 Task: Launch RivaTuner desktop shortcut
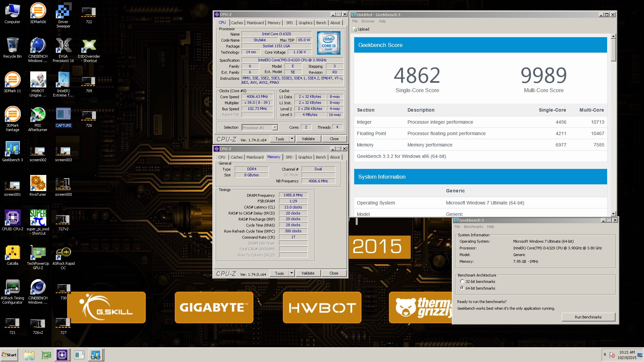click(38, 186)
